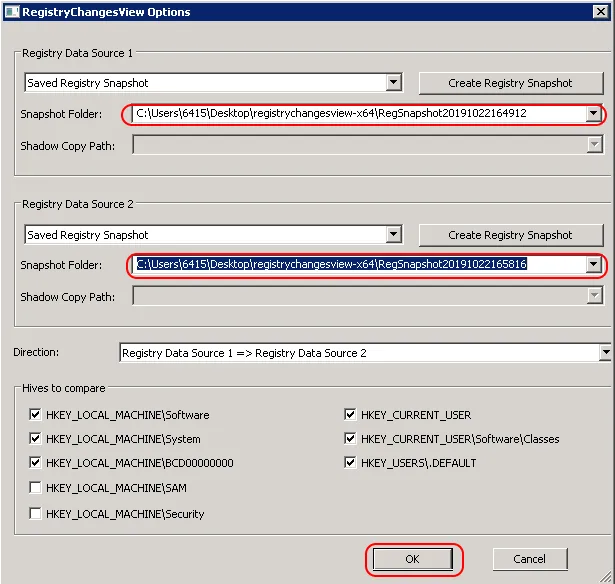Viewport: 615px width, 584px height.
Task: Open Data Source 1 type dropdown
Action: pos(393,83)
